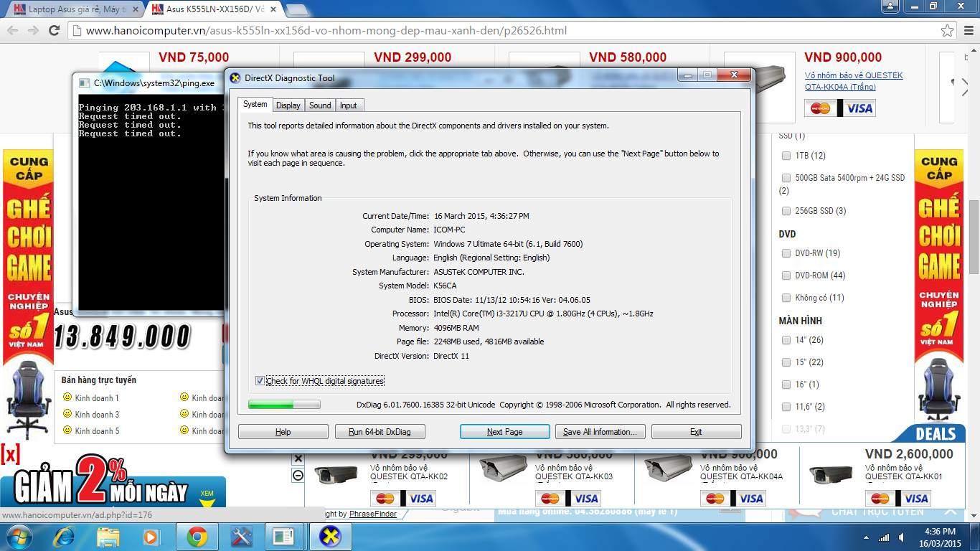Tick the DVD-ROM (44) checkbox
The height and width of the screenshot is (551, 980).
click(786, 275)
